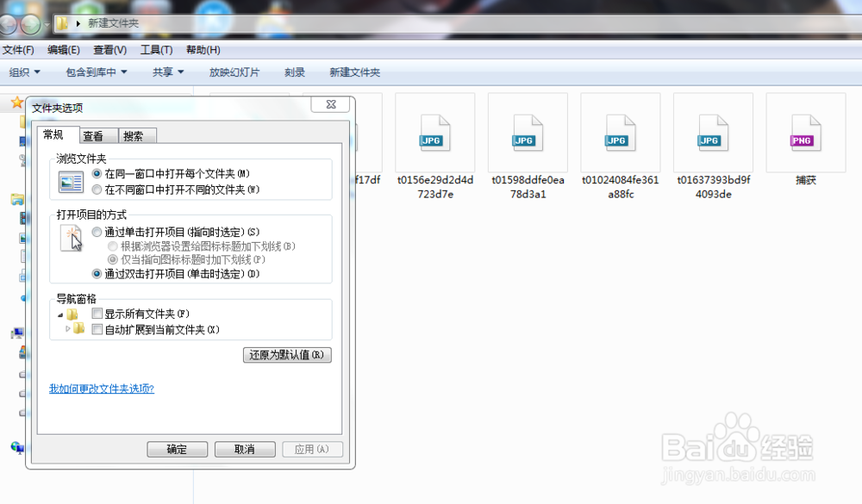Image resolution: width=862 pixels, height=504 pixels.
Task: Click the JPG file t01637393bd9f4093de thumbnail
Action: (713, 134)
